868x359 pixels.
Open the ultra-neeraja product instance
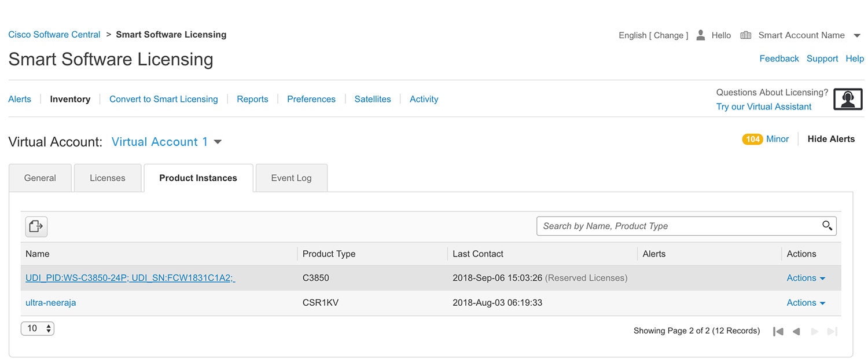[51, 303]
